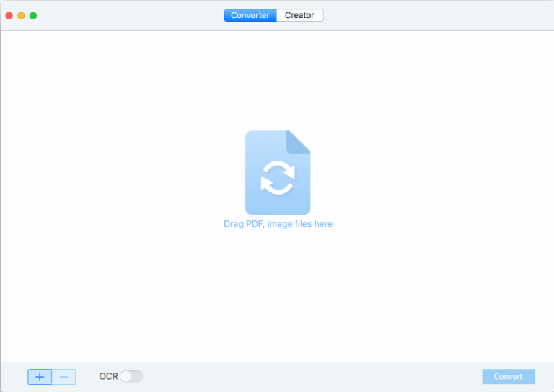Viewport: 554px width, 392px height.
Task: Click blank bottom bar left of plus button
Action: pyautogui.click(x=13, y=377)
